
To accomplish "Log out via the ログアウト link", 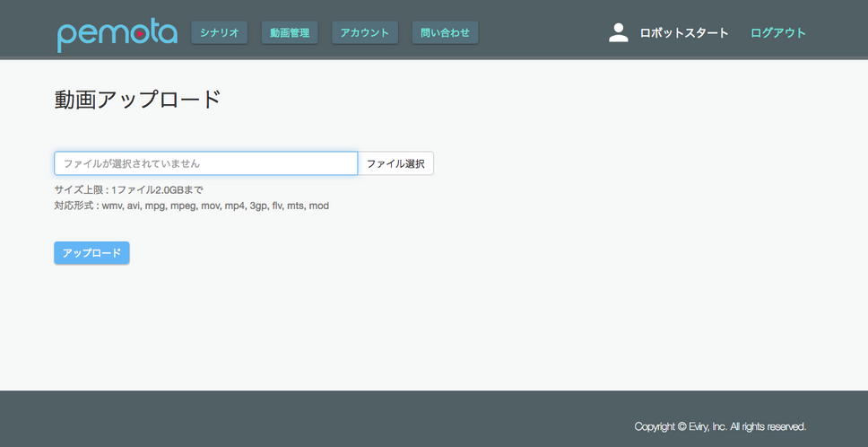I will point(778,33).
